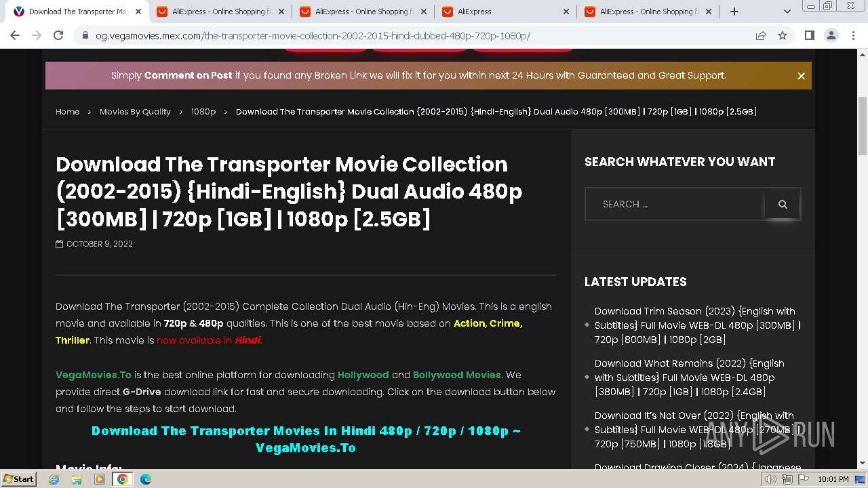
Task: Open the 1080p breadcrumb link
Action: 203,112
